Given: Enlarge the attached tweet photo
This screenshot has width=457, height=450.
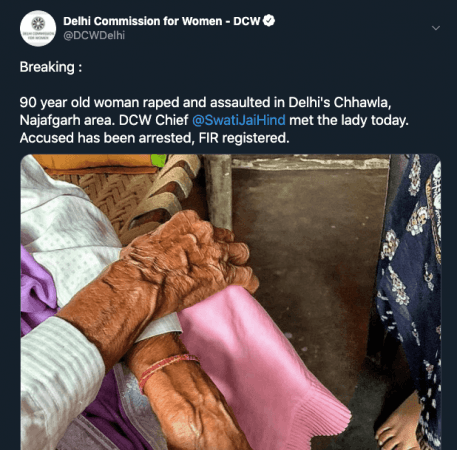Looking at the screenshot, I should coord(231,302).
